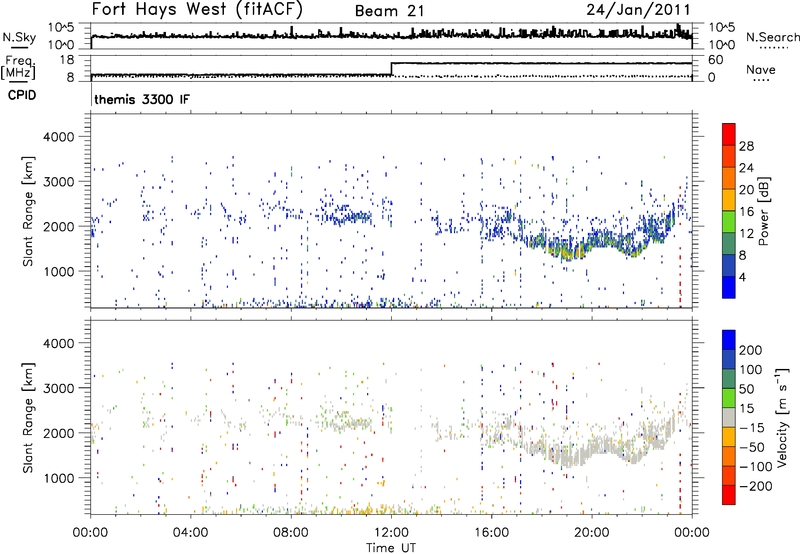Click the frequency step-up at 12:00
Image resolution: width=800 pixels, height=554 pixels.
click(391, 69)
